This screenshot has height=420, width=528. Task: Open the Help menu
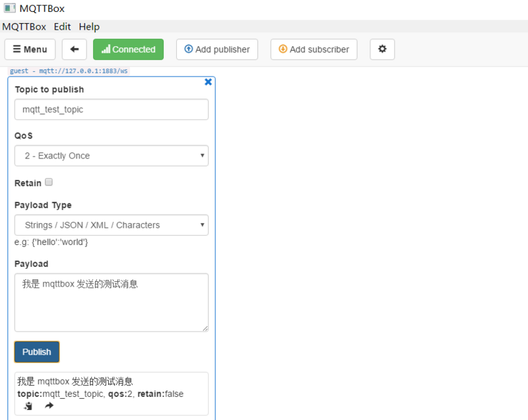89,26
